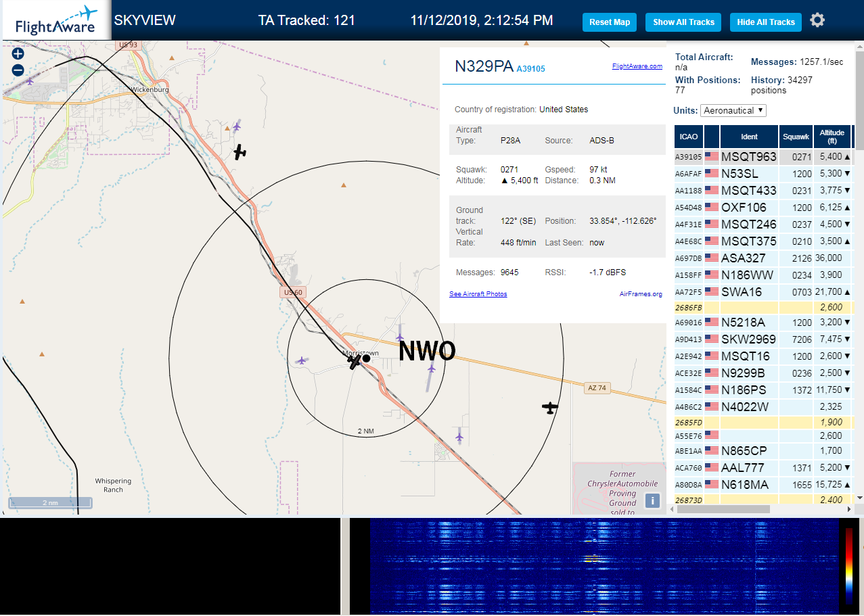Select the N186PS aircraft row
This screenshot has height=616, width=864.
pos(763,390)
